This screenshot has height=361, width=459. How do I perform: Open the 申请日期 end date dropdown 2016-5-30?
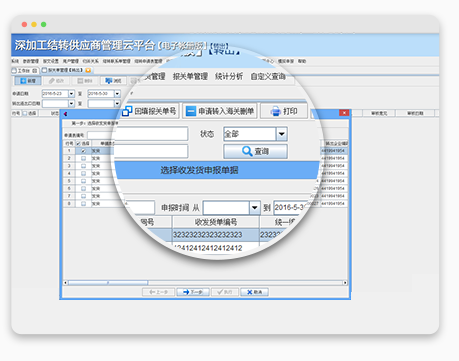point(117,94)
